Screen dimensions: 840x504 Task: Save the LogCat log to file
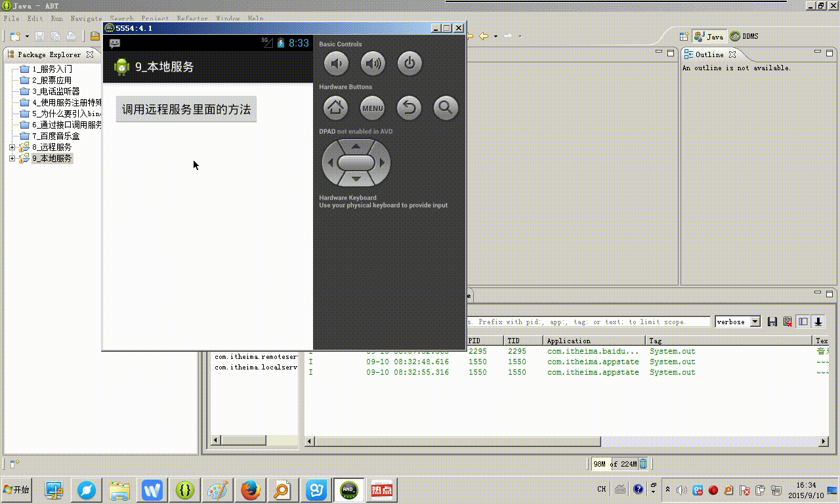(x=772, y=322)
